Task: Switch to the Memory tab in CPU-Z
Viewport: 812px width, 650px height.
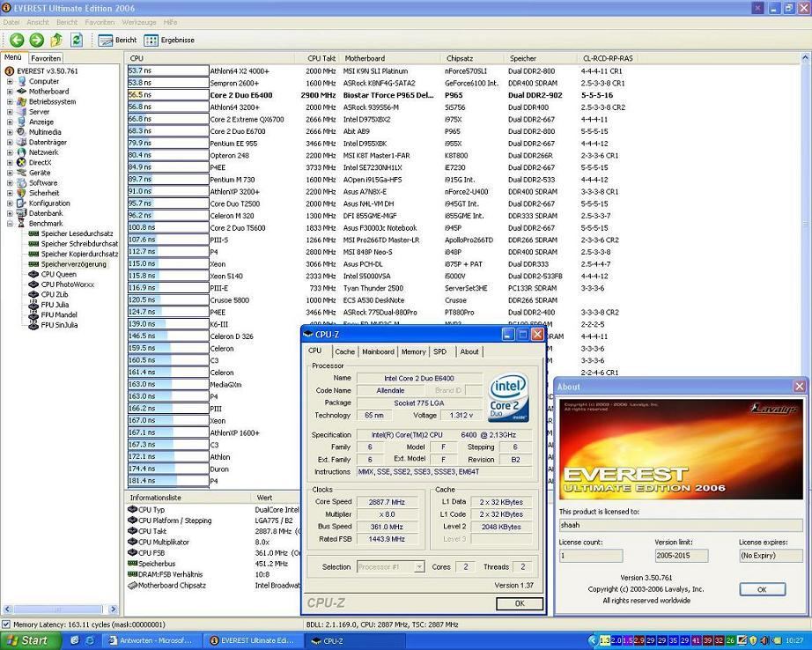Action: [x=413, y=351]
